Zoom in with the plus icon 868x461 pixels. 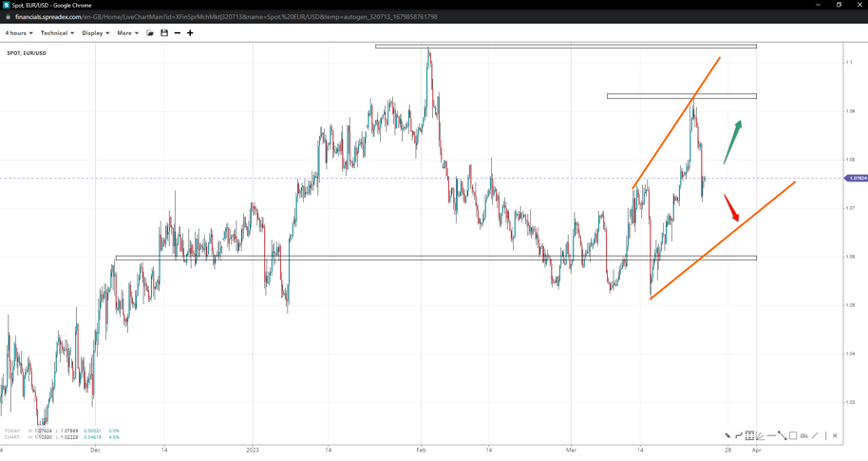tap(190, 33)
